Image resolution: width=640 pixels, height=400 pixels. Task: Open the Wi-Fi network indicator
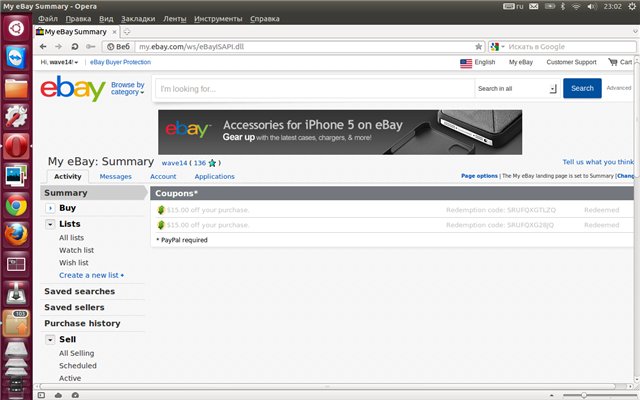(x=576, y=6)
